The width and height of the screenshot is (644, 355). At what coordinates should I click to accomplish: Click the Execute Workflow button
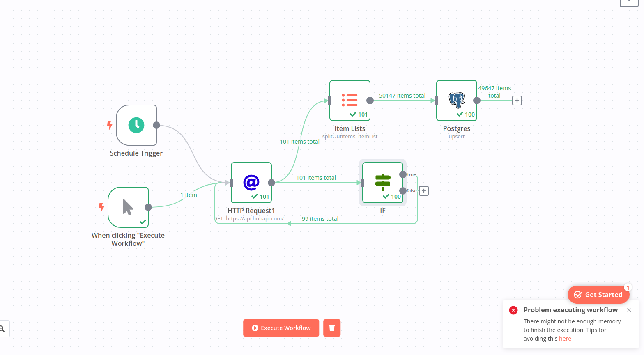(281, 328)
